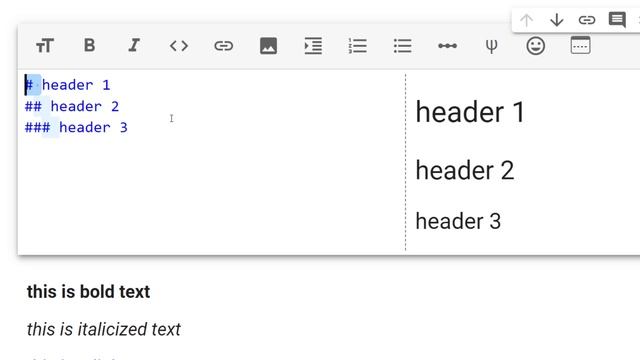The width and height of the screenshot is (640, 360).
Task: Insert a horizontal rule
Action: (447, 46)
